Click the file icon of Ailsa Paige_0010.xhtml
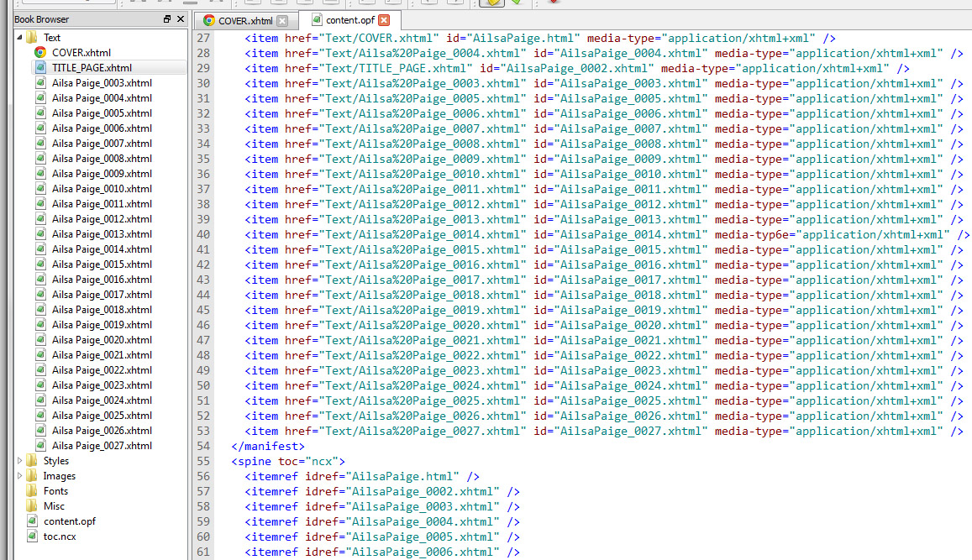972x560 pixels. [x=40, y=188]
